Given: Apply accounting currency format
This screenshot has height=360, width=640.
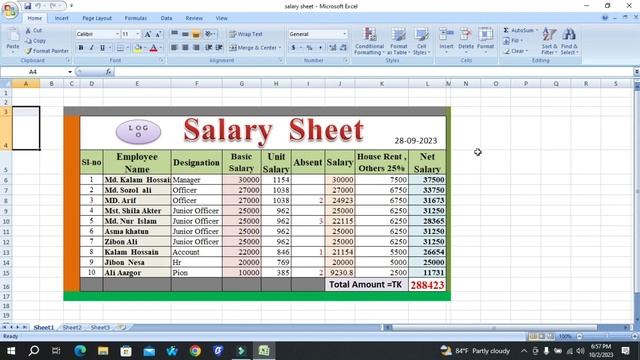Looking at the screenshot, I should pos(293,48).
